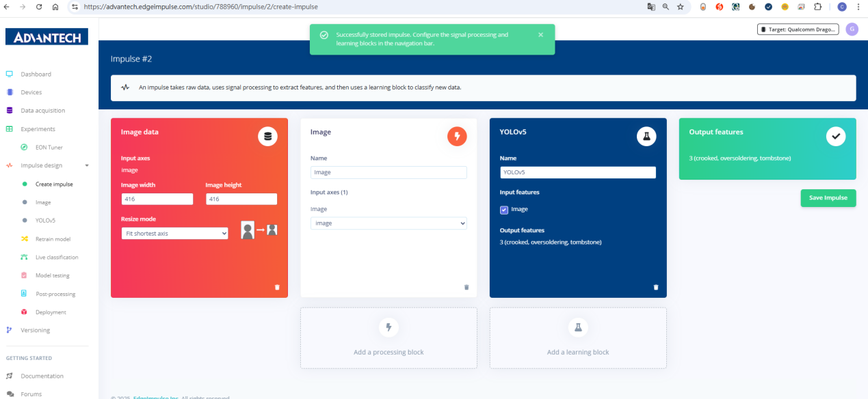Image resolution: width=868 pixels, height=399 pixels.
Task: Open Dashboard in sidebar
Action: tap(36, 74)
